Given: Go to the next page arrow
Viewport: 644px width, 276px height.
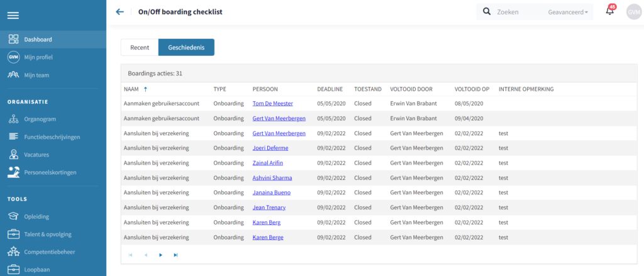Looking at the screenshot, I should 160,255.
